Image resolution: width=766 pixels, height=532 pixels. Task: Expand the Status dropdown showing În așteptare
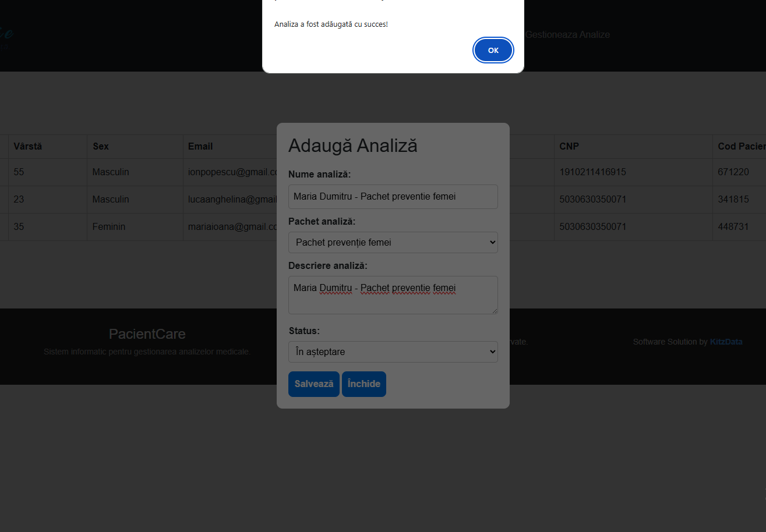(393, 352)
